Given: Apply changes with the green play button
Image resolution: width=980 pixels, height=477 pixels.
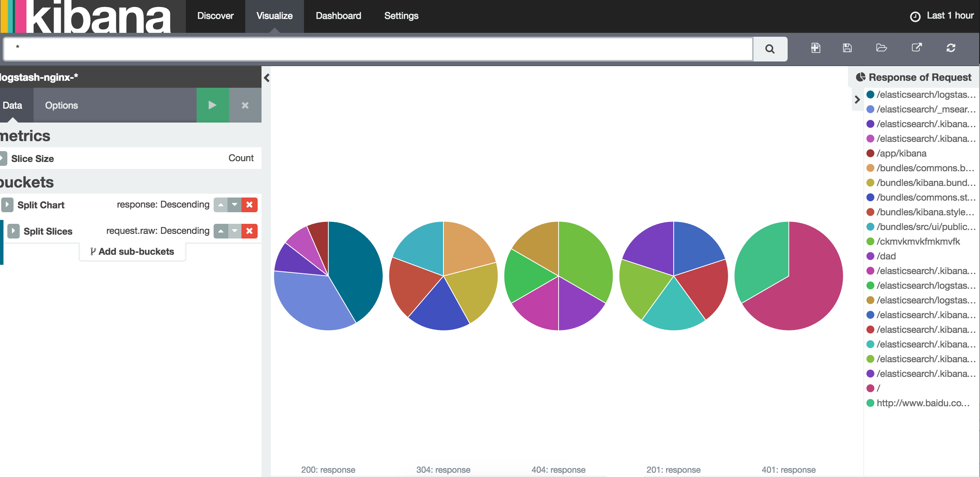Looking at the screenshot, I should pos(212,105).
